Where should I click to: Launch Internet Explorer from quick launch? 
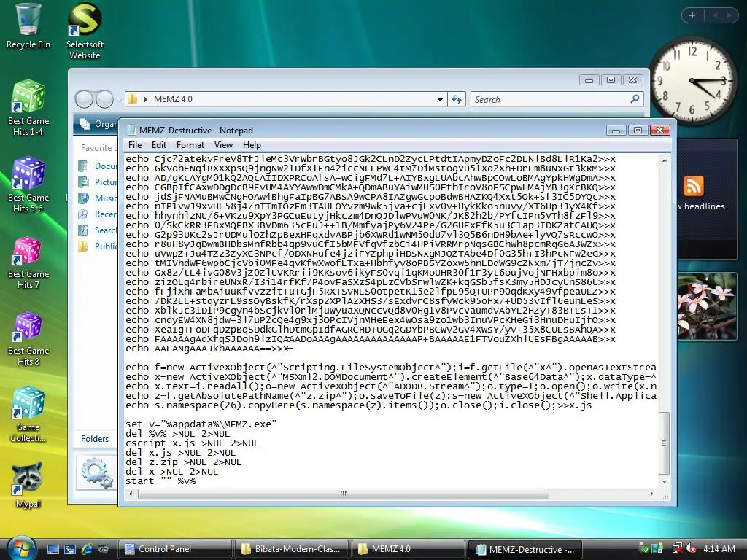click(87, 549)
